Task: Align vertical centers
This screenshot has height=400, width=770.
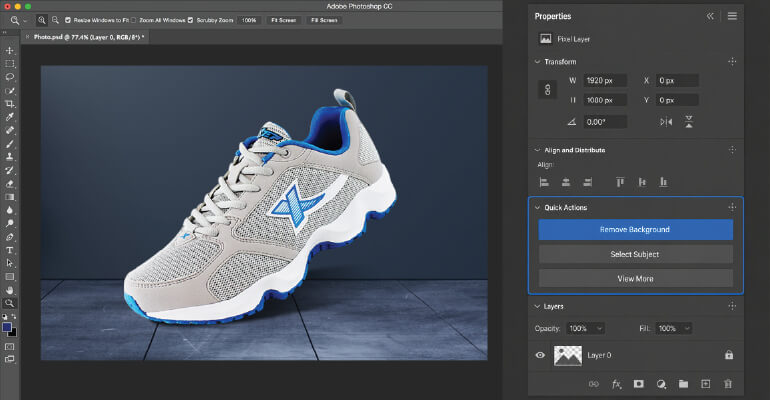Action: [x=642, y=182]
